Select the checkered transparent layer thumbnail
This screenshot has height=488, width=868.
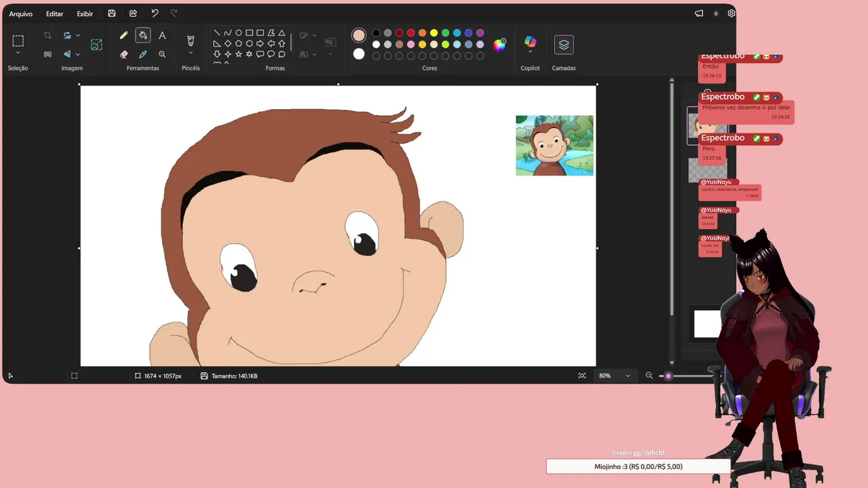pyautogui.click(x=707, y=170)
